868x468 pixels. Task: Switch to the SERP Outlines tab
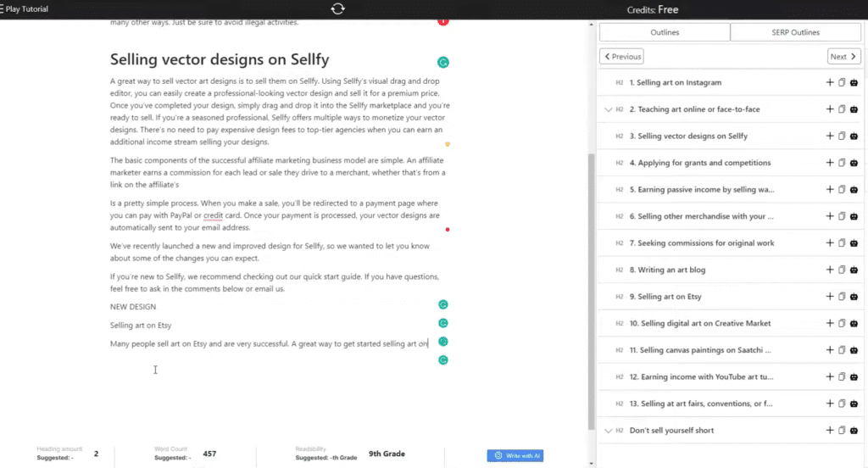(x=795, y=32)
